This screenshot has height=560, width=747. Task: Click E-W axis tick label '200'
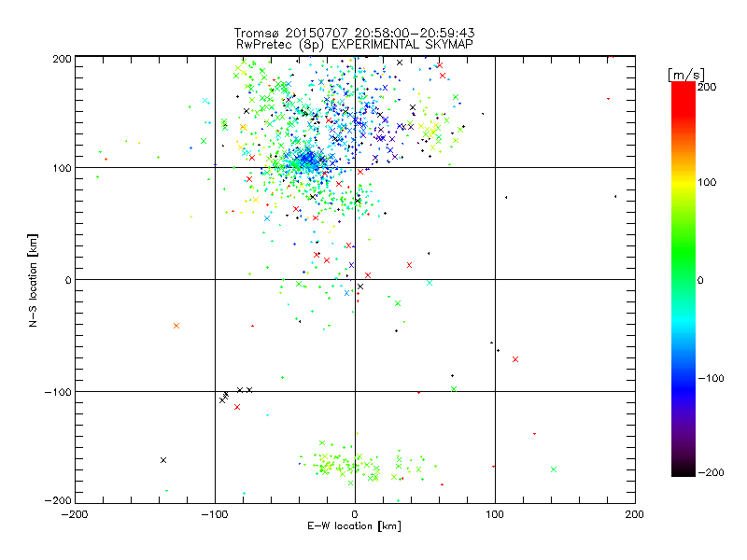coord(635,514)
